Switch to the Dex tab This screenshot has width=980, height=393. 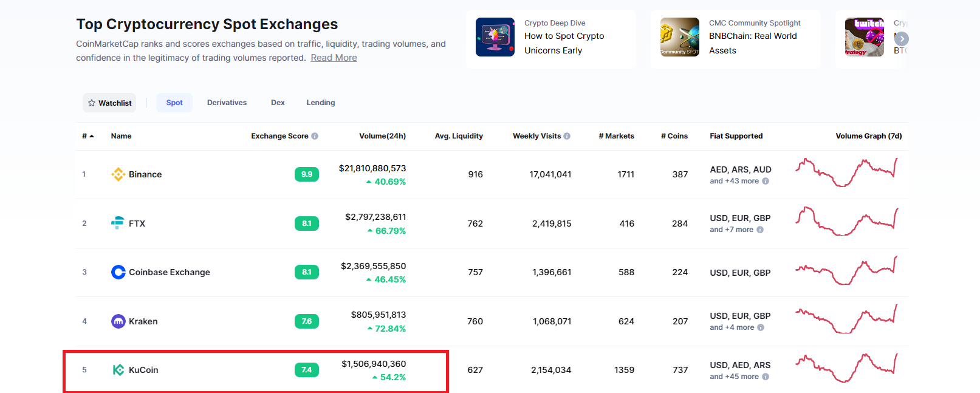coord(278,103)
